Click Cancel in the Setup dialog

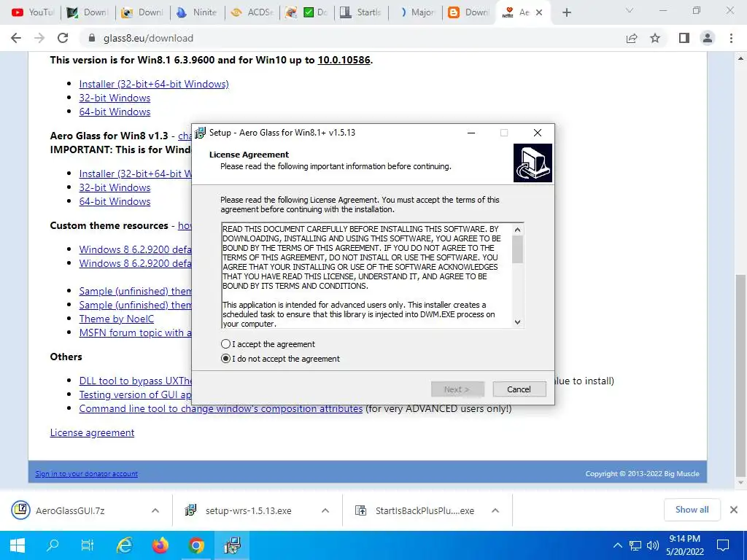[519, 389]
